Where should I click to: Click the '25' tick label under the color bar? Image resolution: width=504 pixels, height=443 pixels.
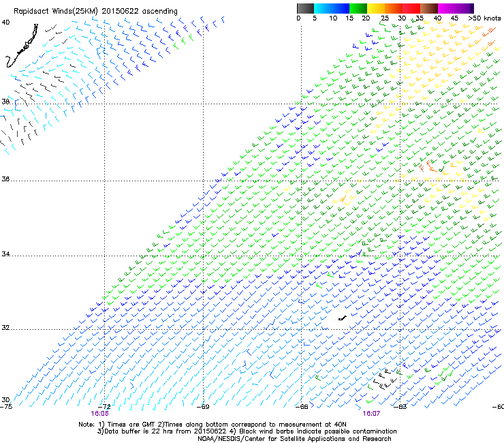tap(384, 18)
